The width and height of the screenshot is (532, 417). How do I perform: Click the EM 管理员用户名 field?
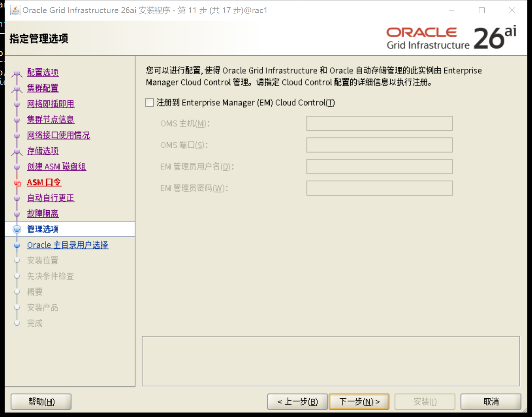(x=379, y=167)
